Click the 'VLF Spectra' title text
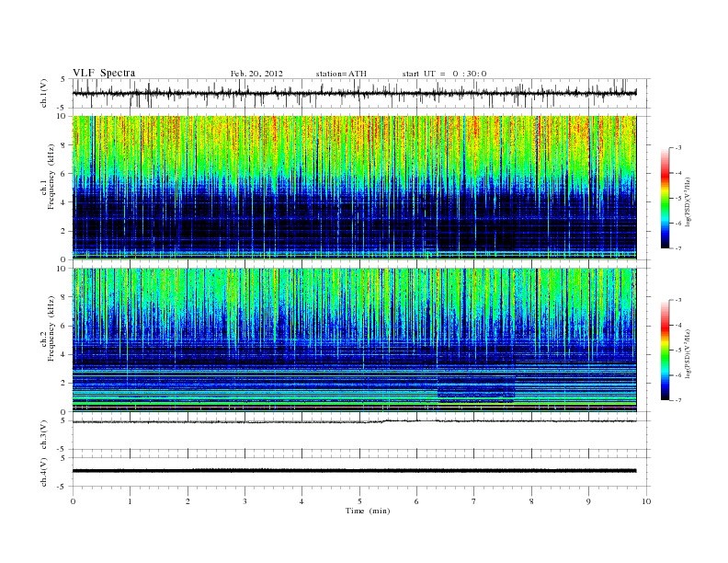 104,73
